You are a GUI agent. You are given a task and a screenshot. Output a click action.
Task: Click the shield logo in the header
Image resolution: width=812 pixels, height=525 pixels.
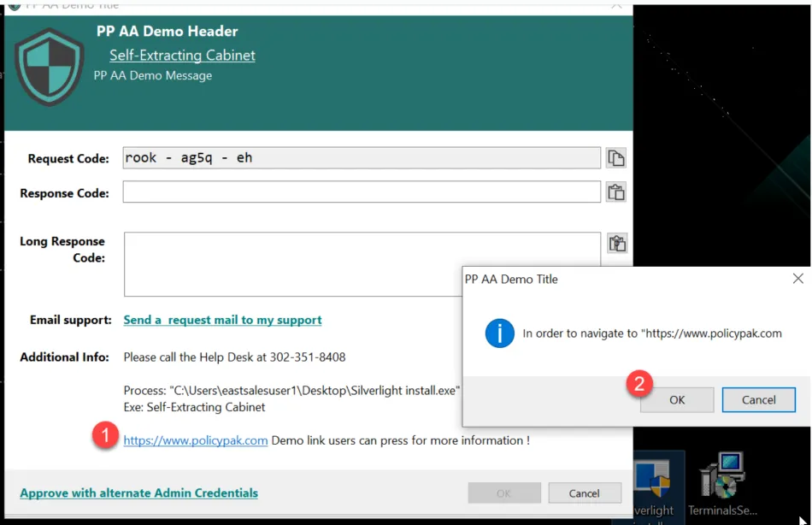point(50,67)
